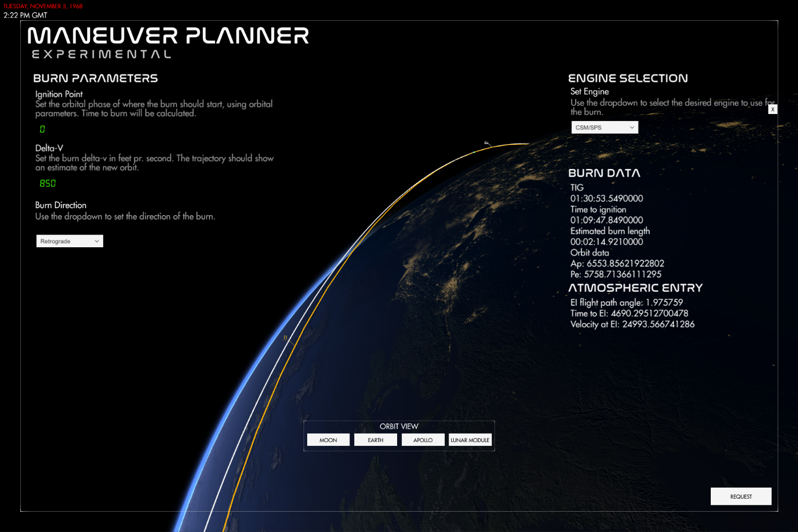Click the EI marker on the trajectory
The image size is (798, 532).
285,337
